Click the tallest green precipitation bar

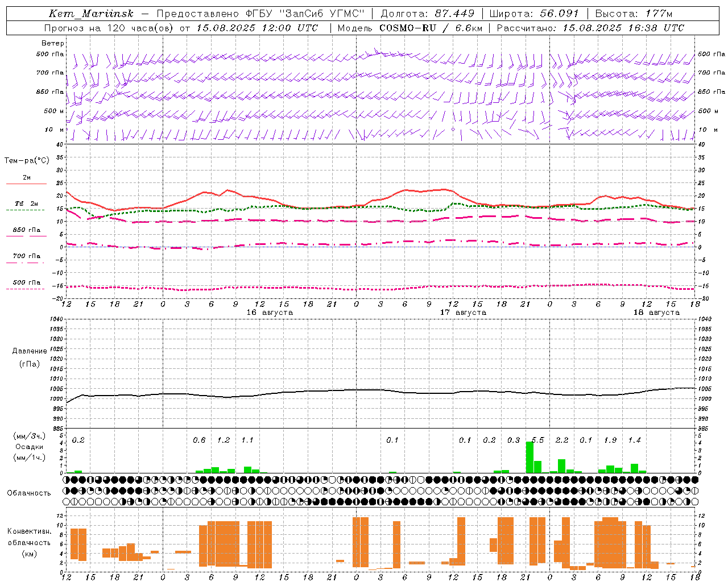tap(530, 458)
